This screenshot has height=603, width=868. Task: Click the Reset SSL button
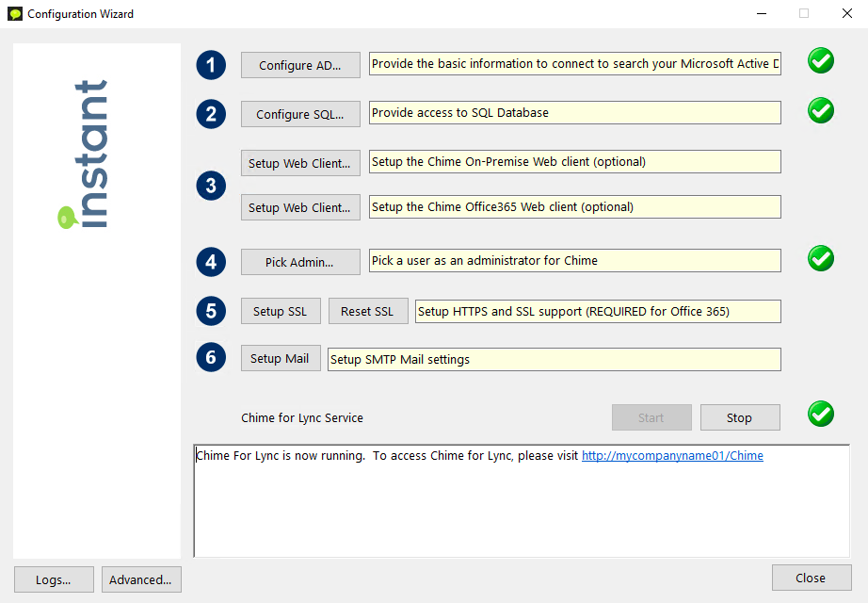(x=368, y=311)
